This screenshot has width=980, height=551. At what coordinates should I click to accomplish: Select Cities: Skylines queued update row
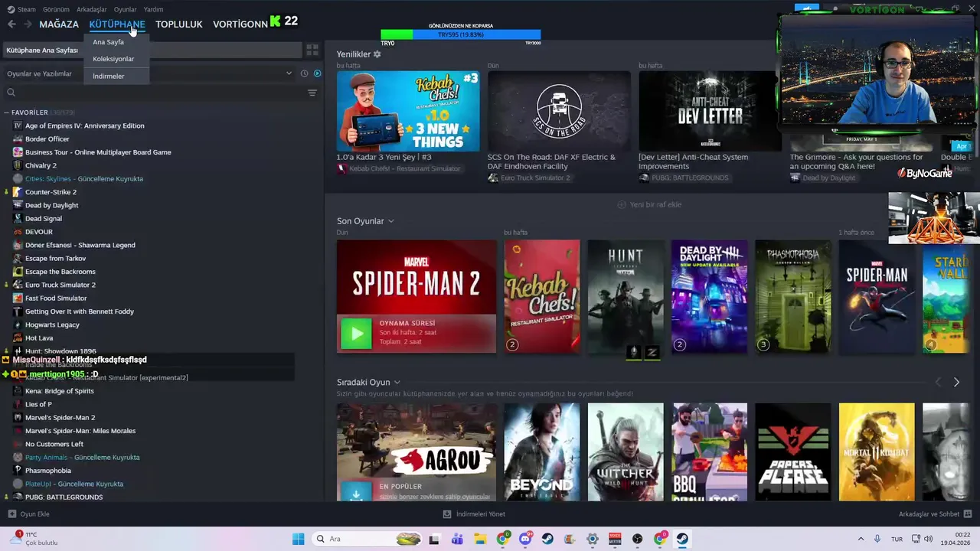(x=84, y=178)
